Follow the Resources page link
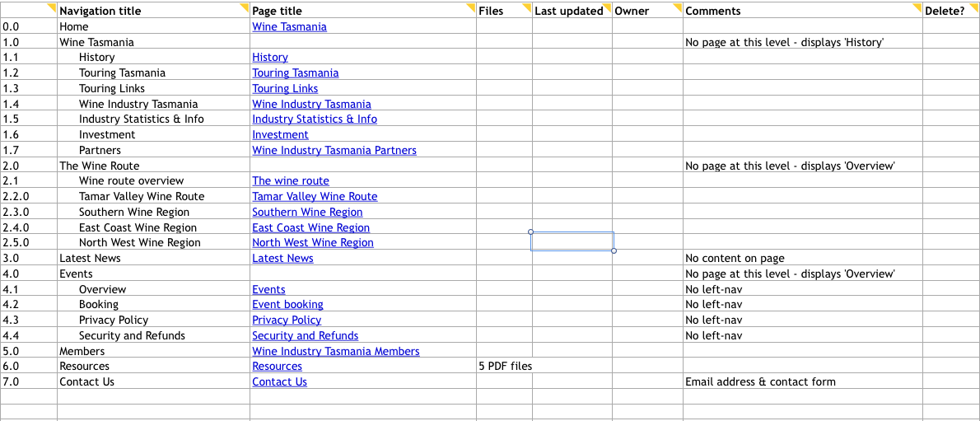 pyautogui.click(x=278, y=367)
